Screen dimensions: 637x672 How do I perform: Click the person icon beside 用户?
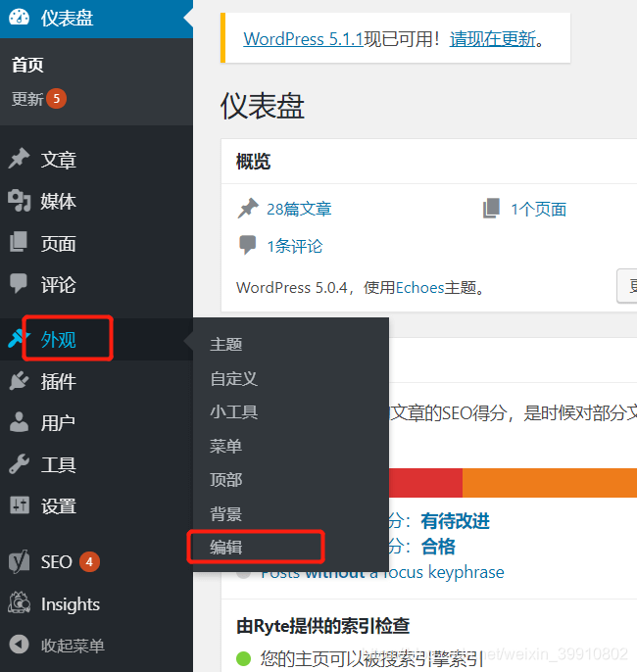pos(19,422)
